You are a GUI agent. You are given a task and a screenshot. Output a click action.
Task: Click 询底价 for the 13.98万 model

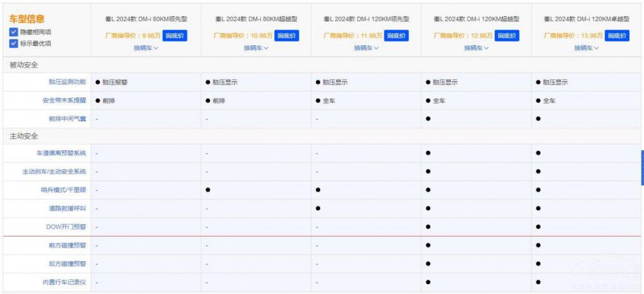617,35
